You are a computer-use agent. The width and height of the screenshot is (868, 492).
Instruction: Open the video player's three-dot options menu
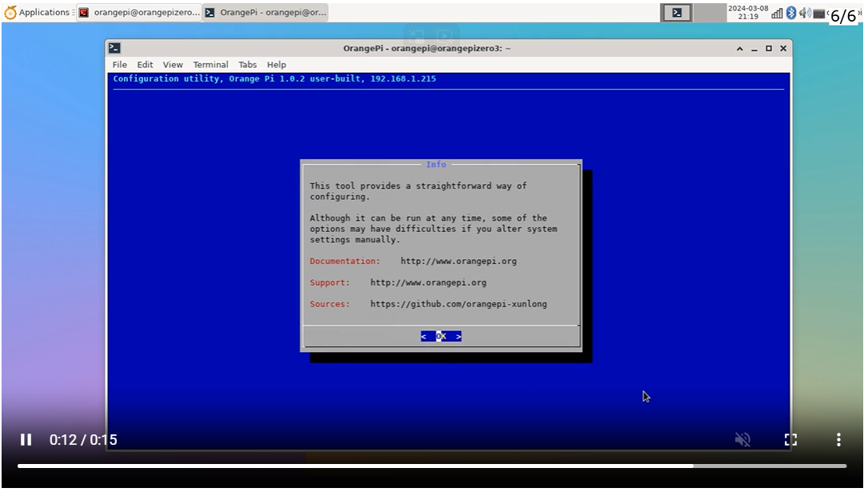(x=838, y=440)
